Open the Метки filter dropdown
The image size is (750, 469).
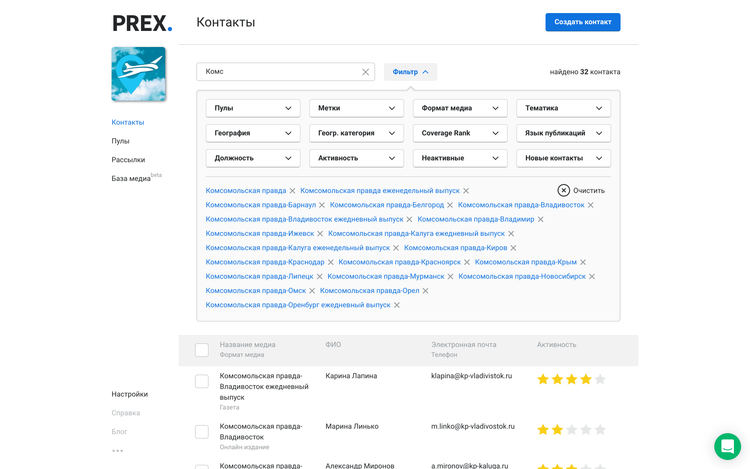click(x=356, y=108)
